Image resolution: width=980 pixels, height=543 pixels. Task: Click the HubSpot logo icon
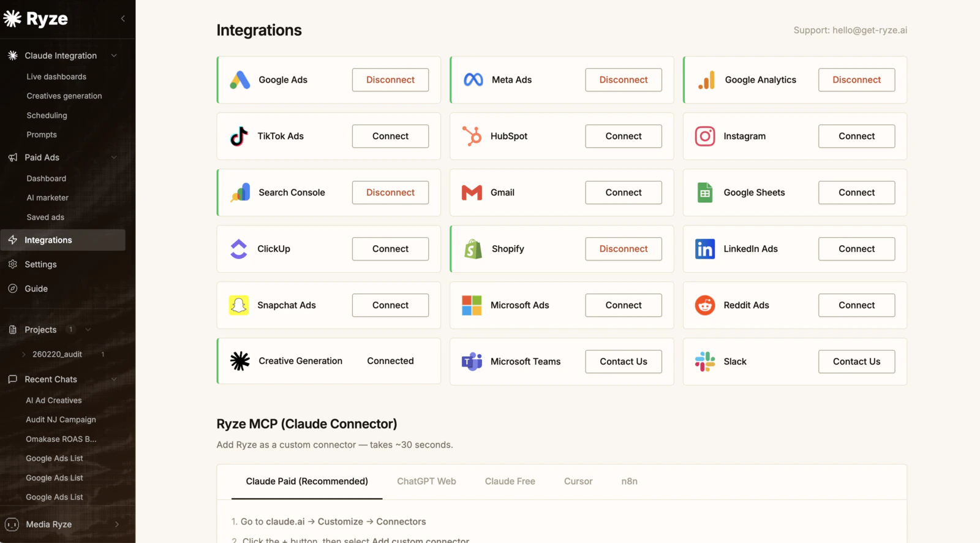[472, 136]
